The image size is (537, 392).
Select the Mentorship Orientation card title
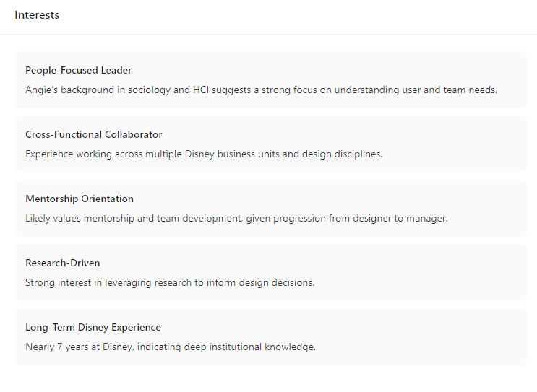click(79, 199)
